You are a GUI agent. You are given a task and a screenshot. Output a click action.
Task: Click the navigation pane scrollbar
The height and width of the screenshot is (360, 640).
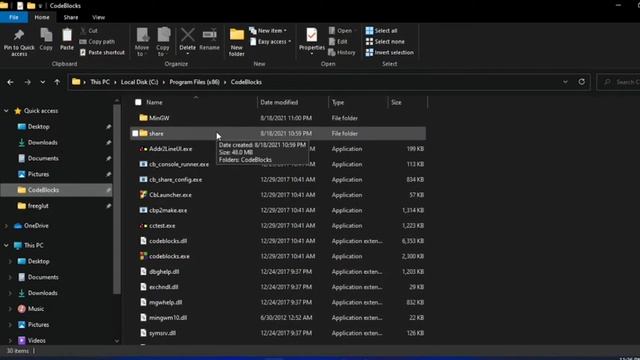[x=117, y=199]
